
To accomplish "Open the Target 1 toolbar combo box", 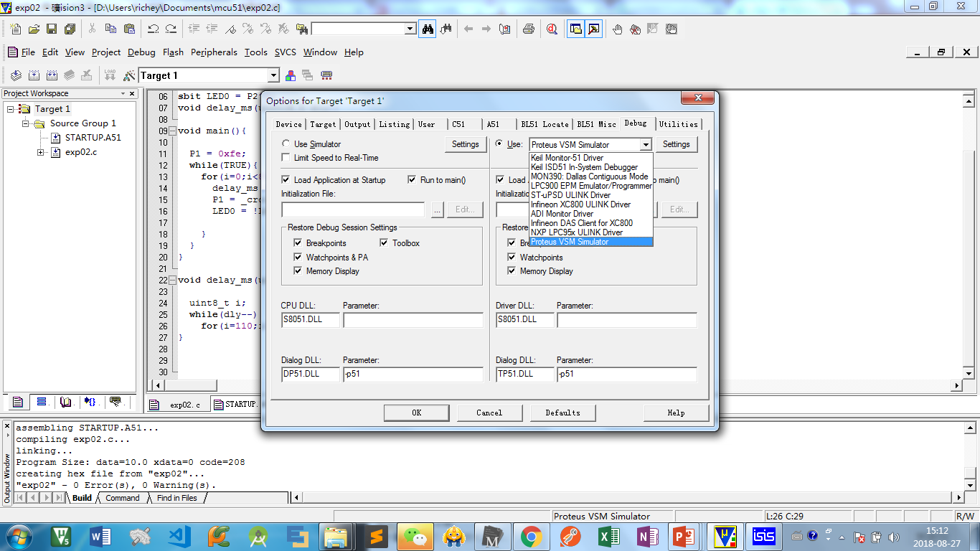I will click(x=273, y=75).
